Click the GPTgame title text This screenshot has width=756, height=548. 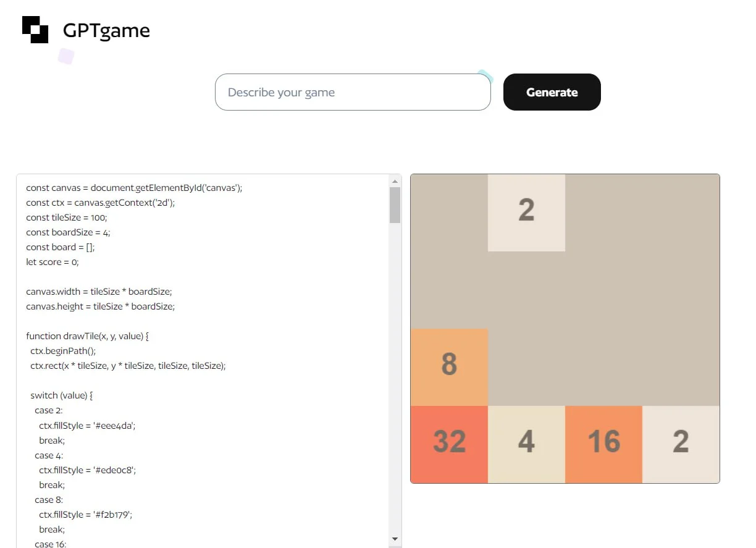(x=106, y=30)
